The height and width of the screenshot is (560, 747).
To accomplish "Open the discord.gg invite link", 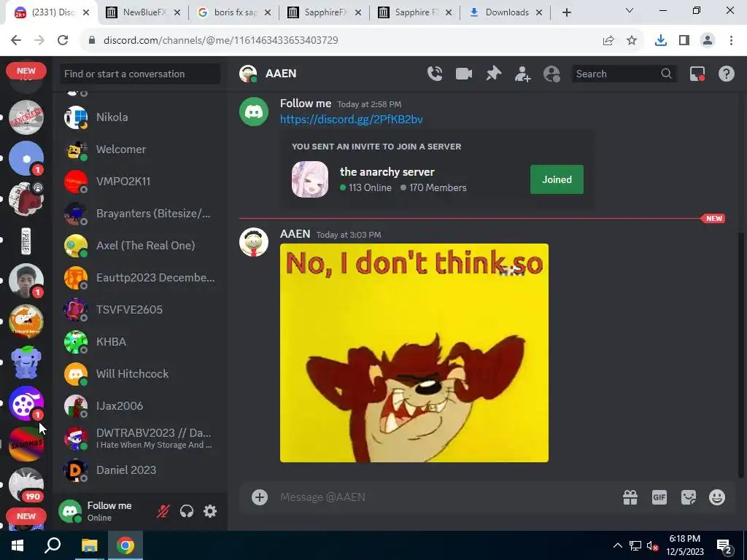I will [351, 119].
